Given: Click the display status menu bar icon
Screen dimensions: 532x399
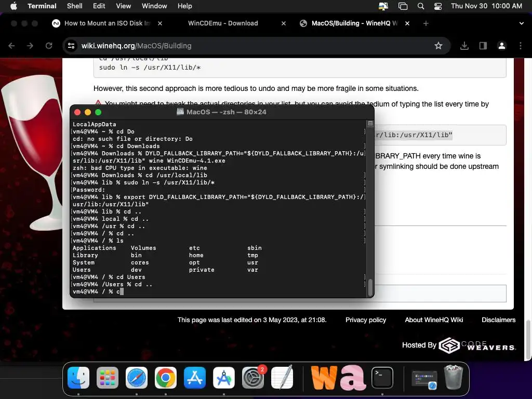Looking at the screenshot, I should (383, 6).
